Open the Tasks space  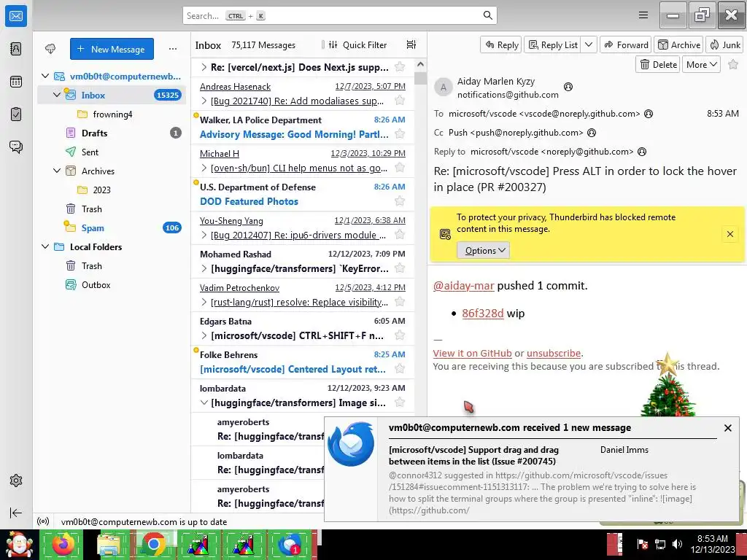coord(16,114)
